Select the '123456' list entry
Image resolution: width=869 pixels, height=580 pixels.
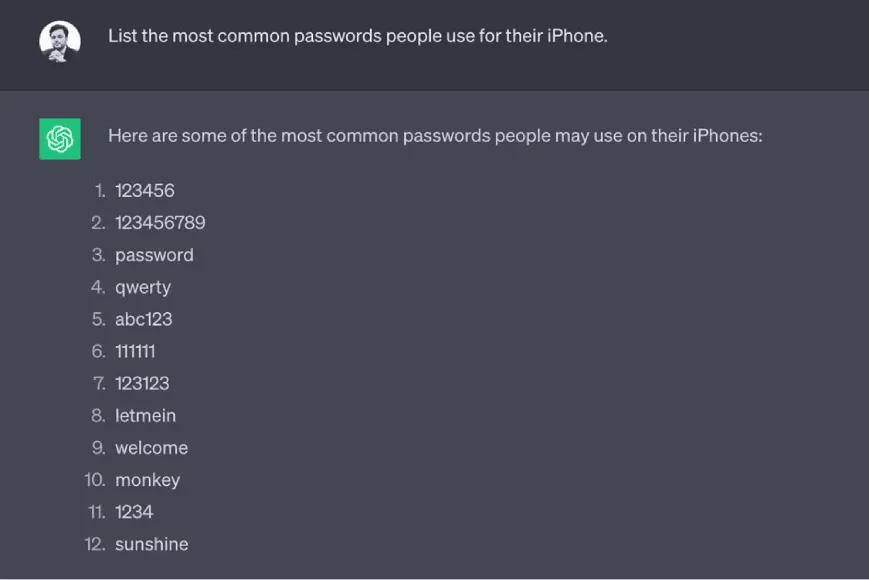145,190
